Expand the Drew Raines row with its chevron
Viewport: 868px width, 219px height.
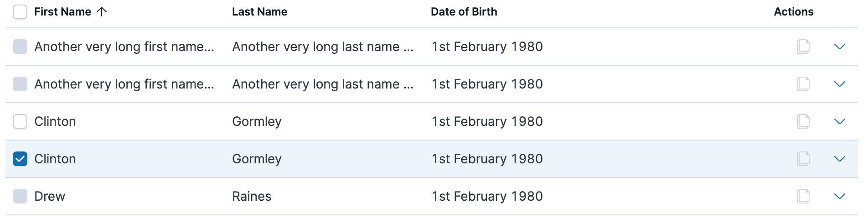coord(839,196)
